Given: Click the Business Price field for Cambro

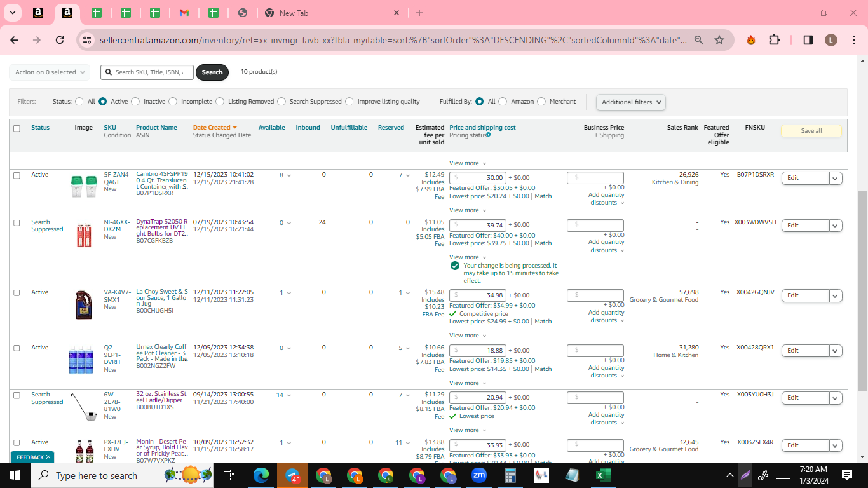Looking at the screenshot, I should (595, 177).
